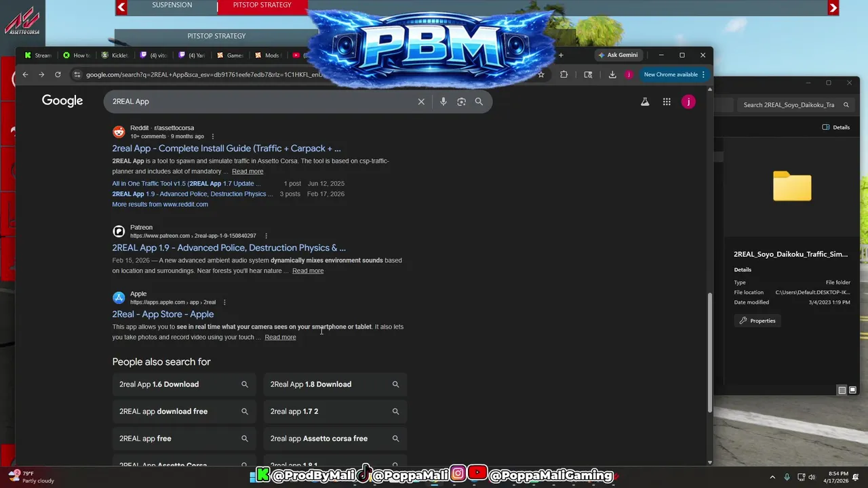This screenshot has height=488, width=868.
Task: Open the Chrome side panel icon
Action: tap(588, 75)
